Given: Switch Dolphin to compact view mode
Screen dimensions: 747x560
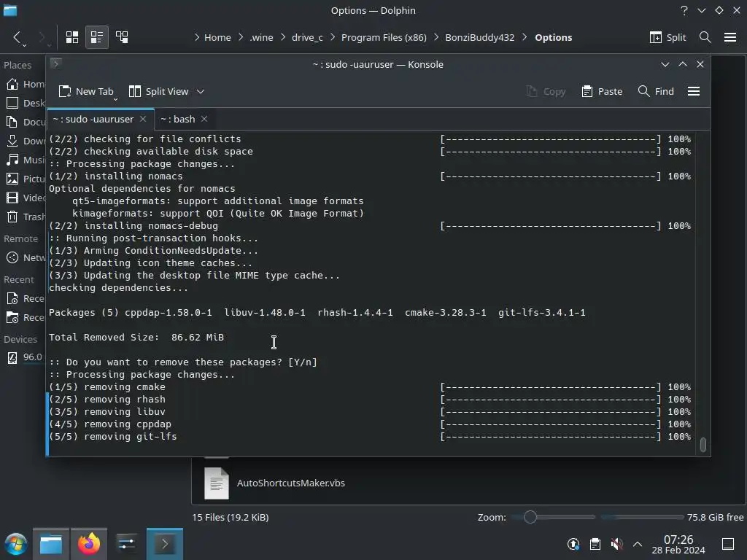Looking at the screenshot, I should click(97, 37).
